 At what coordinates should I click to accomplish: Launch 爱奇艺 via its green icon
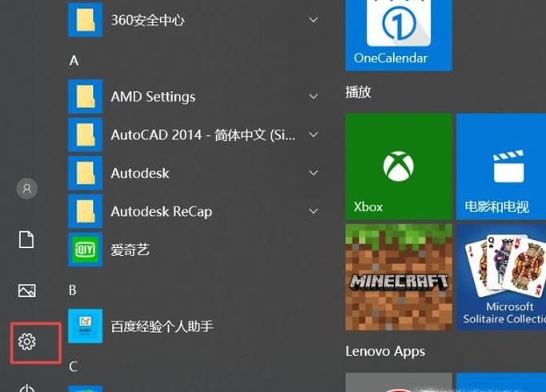coord(86,250)
